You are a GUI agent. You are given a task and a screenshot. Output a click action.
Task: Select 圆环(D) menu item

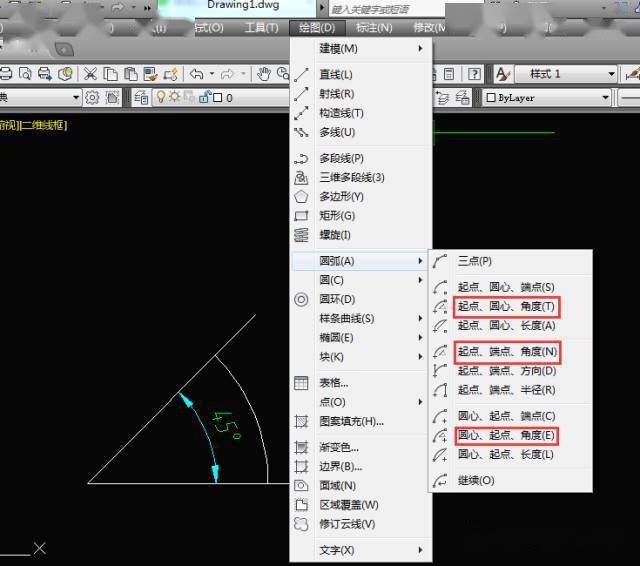pos(361,300)
